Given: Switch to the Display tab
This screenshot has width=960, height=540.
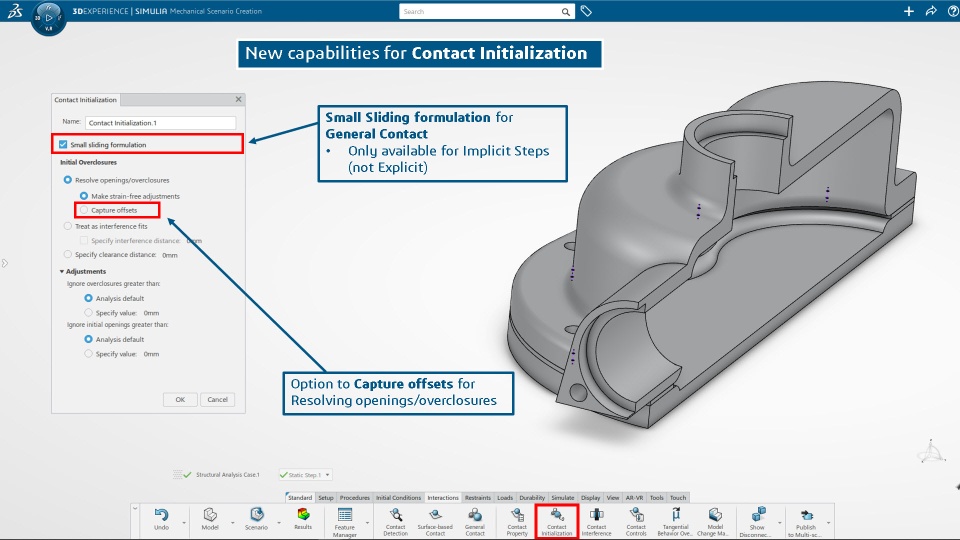Looking at the screenshot, I should [590, 498].
